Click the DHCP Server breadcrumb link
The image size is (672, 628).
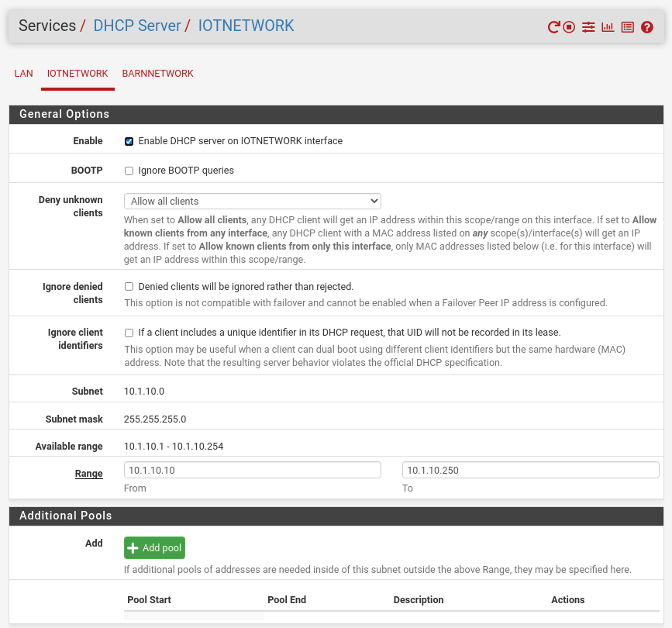click(x=136, y=26)
